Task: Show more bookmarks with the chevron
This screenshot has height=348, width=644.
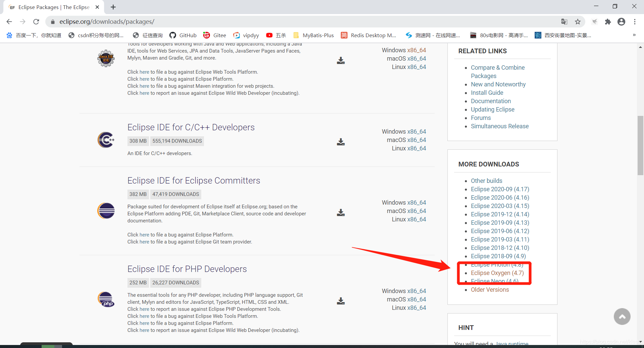Action: [x=634, y=35]
